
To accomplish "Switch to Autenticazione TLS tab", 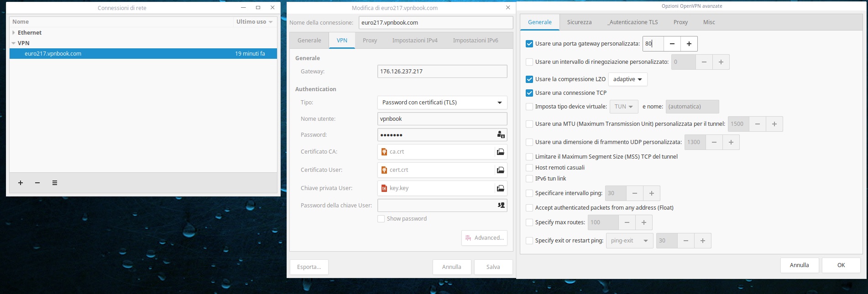I will point(633,22).
